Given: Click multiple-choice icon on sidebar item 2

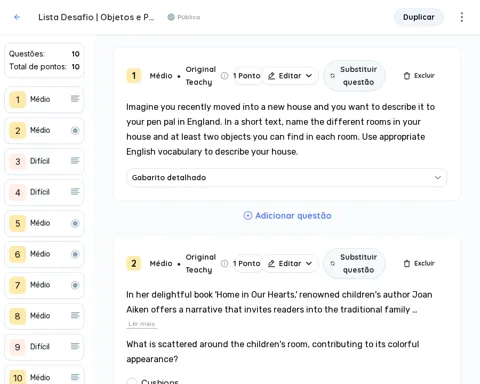Looking at the screenshot, I should coord(75,130).
